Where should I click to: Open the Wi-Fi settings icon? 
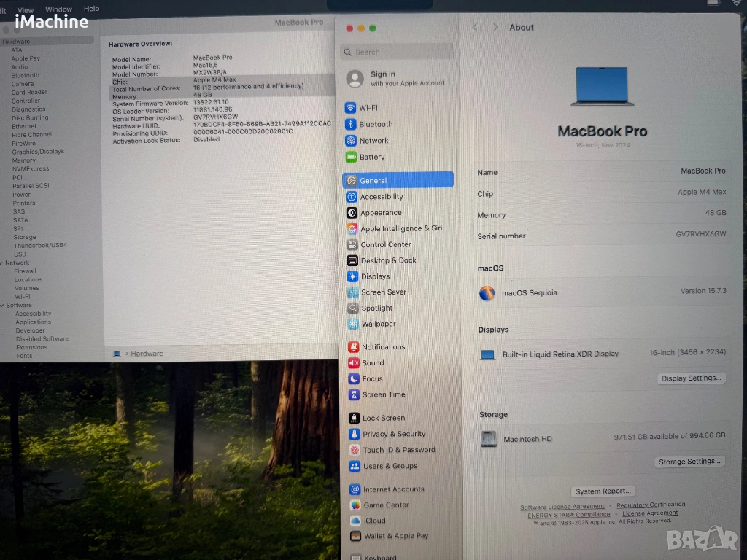[352, 108]
